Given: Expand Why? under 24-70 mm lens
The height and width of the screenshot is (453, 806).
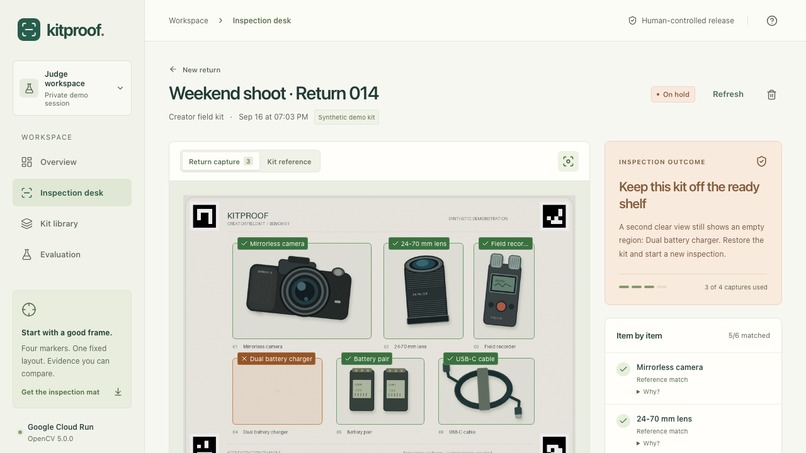Looking at the screenshot, I should point(648,443).
